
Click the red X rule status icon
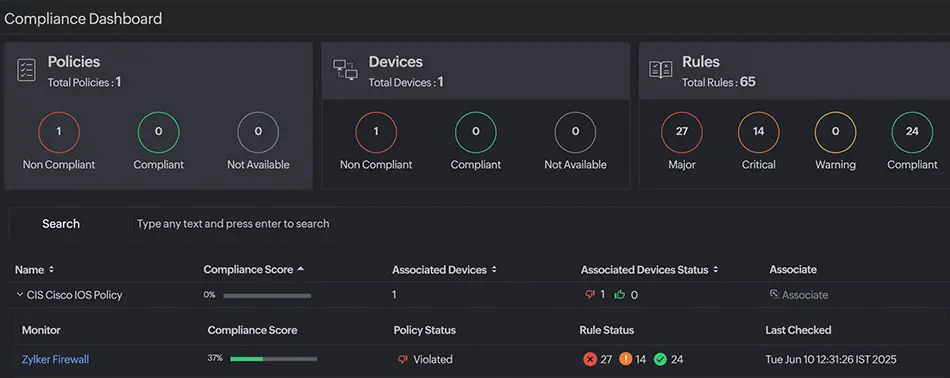590,359
